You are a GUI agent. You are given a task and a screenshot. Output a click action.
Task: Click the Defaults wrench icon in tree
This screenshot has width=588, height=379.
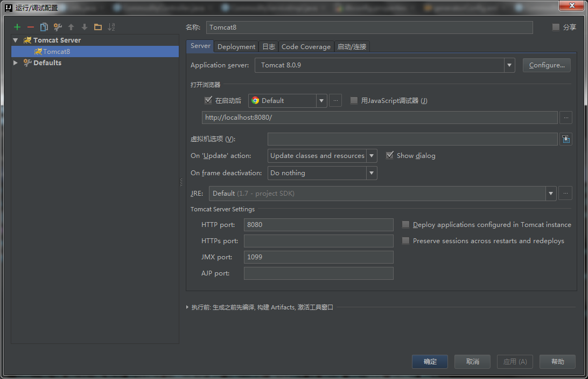[27, 63]
